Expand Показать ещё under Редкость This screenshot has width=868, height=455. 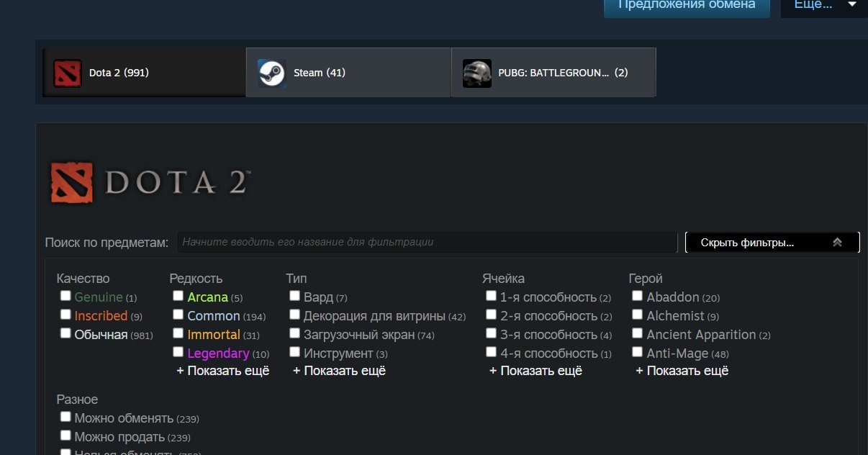pyautogui.click(x=223, y=371)
